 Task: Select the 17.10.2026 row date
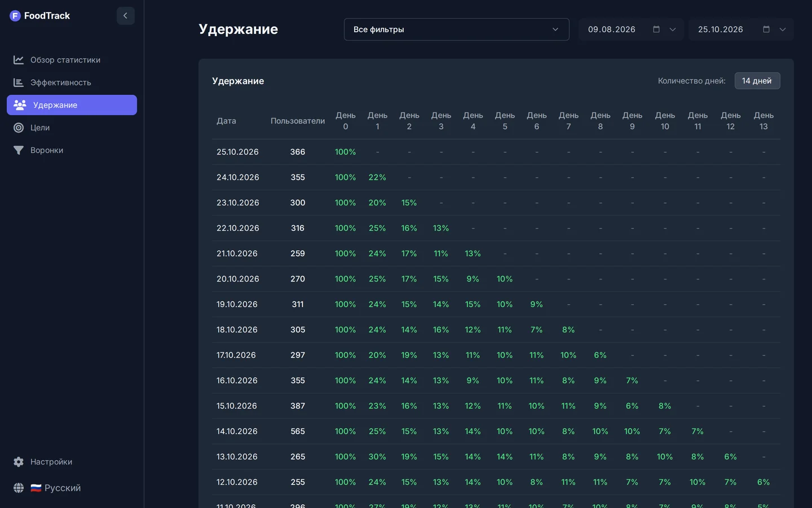tap(236, 355)
